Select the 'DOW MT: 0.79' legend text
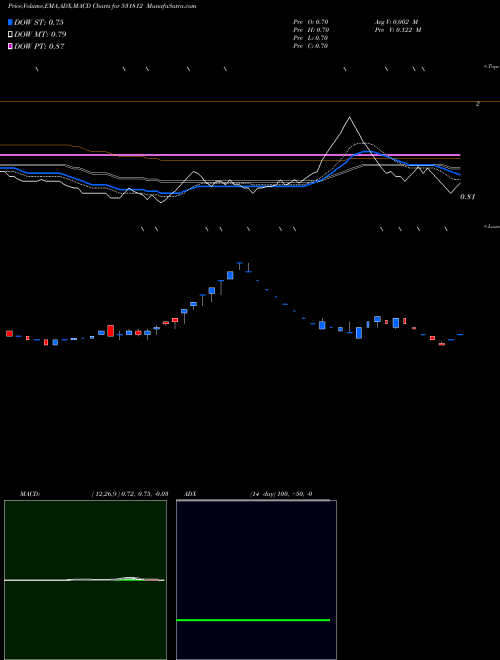 [40, 35]
